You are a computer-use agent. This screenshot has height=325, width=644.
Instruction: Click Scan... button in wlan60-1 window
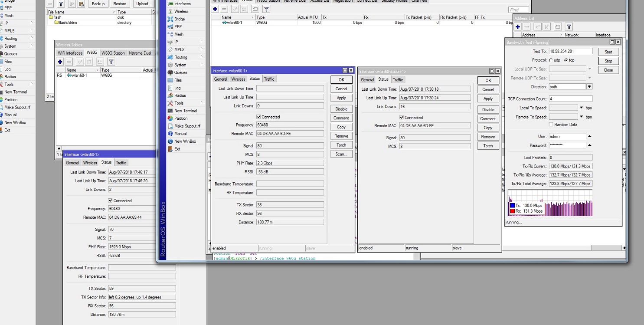point(341,154)
